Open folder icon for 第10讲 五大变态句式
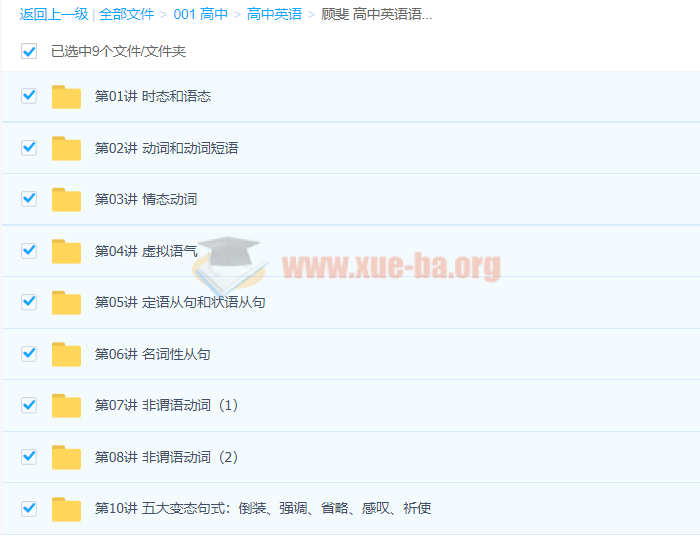700x536 pixels. (x=66, y=509)
